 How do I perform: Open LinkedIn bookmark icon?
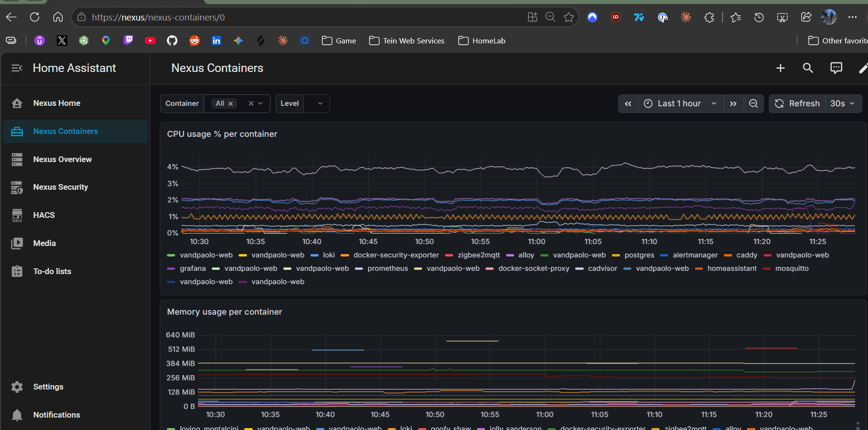coord(217,41)
